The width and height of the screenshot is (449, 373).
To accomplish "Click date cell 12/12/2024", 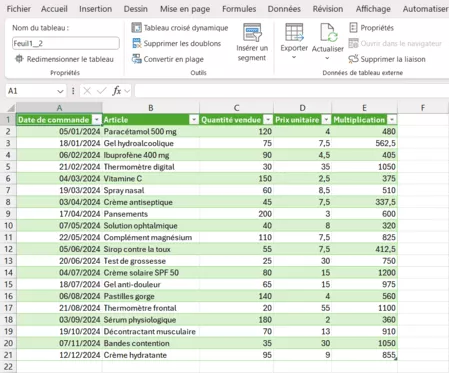I will [x=59, y=355].
